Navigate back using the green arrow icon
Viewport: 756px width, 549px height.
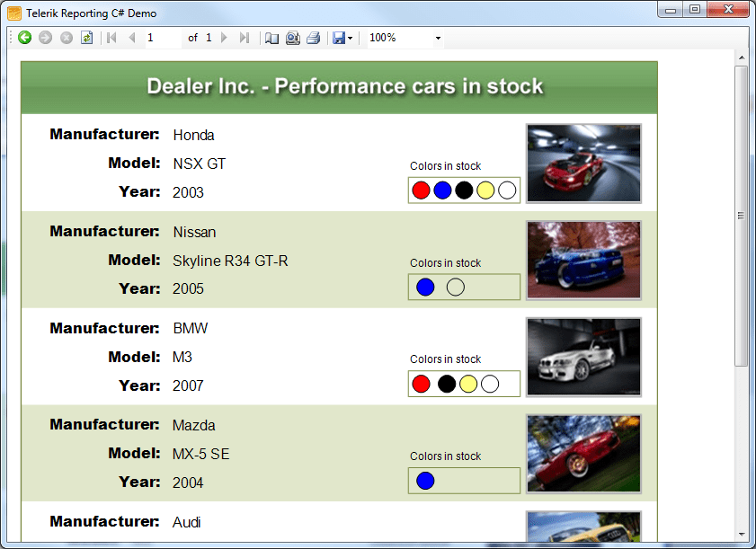pos(24,38)
